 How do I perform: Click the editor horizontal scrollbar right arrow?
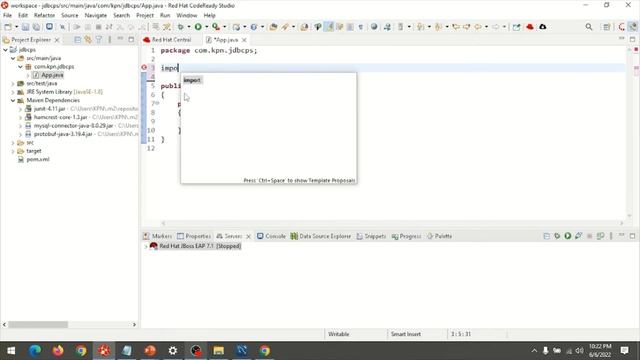click(622, 223)
